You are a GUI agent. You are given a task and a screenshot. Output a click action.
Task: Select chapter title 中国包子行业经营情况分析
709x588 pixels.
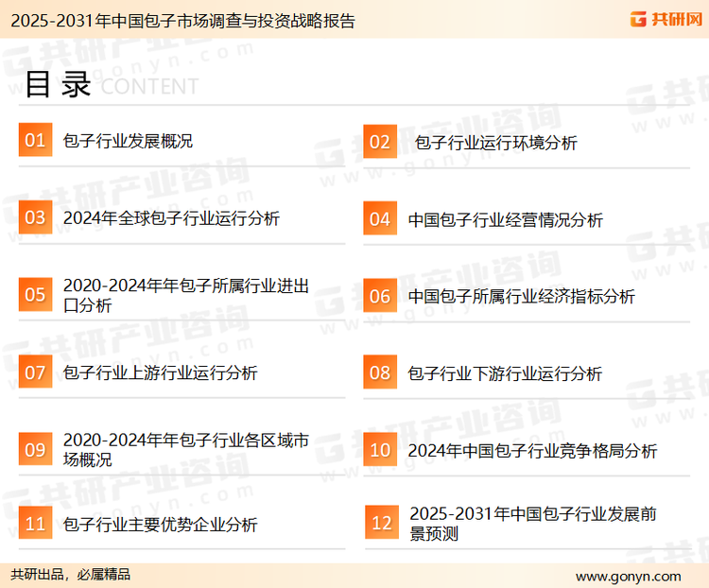tap(506, 220)
